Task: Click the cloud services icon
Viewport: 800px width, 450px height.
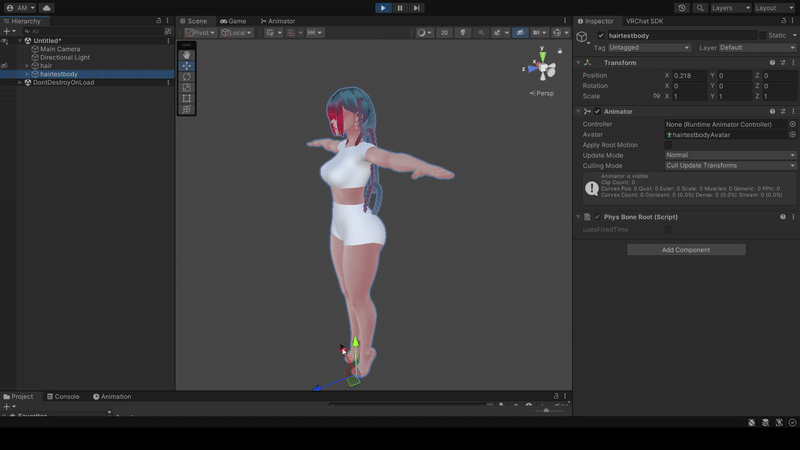Action: pos(46,8)
